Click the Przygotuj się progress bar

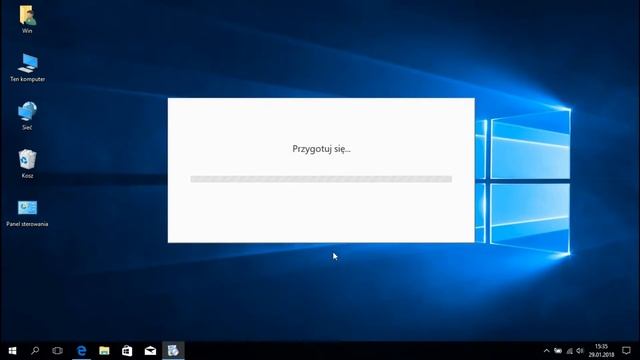pyautogui.click(x=321, y=179)
